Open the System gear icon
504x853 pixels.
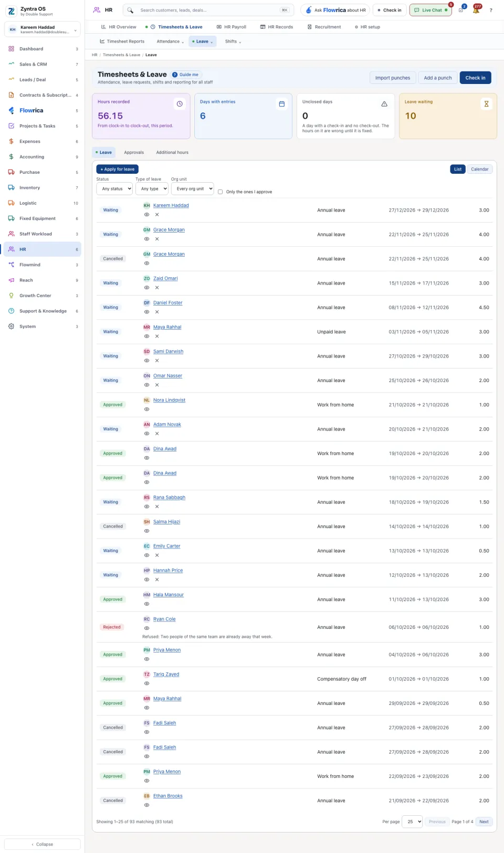11,327
